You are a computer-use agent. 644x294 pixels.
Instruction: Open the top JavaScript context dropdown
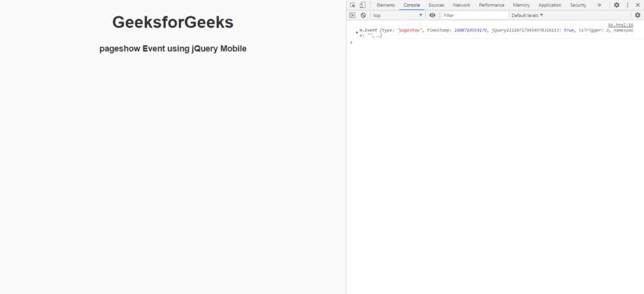tap(397, 15)
